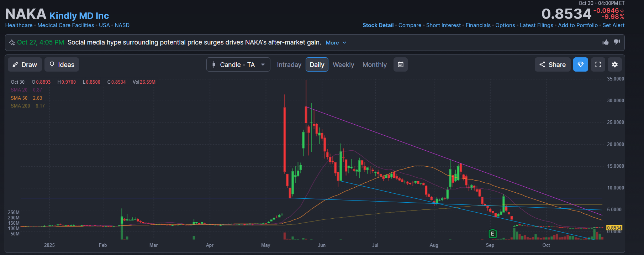Open the calendar date range picker

(x=400, y=64)
